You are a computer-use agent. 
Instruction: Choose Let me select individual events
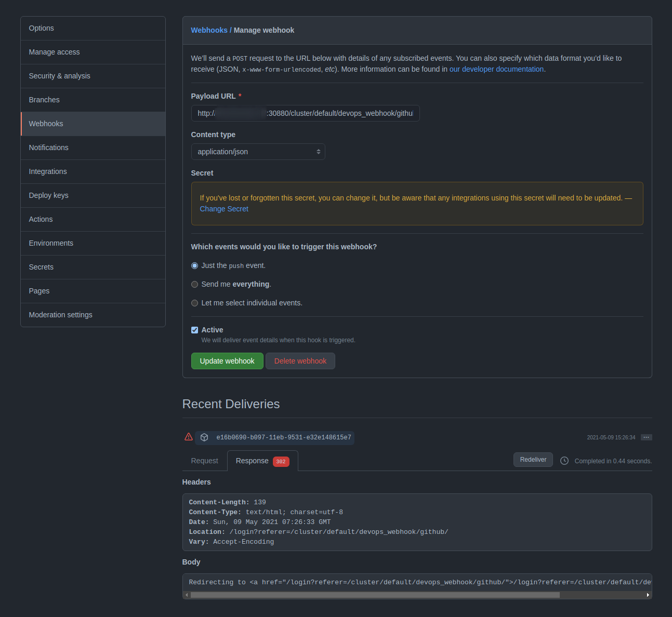point(194,303)
